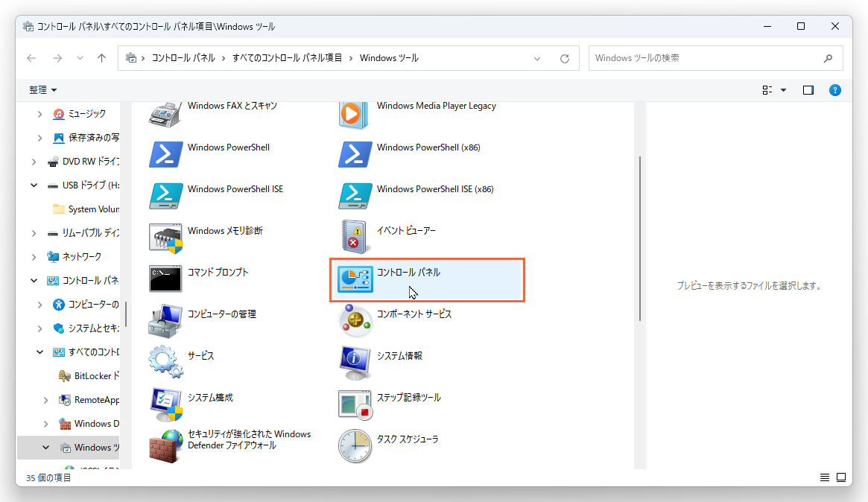
Task: Open Windows PowerShell ISE icon
Action: pos(165,196)
